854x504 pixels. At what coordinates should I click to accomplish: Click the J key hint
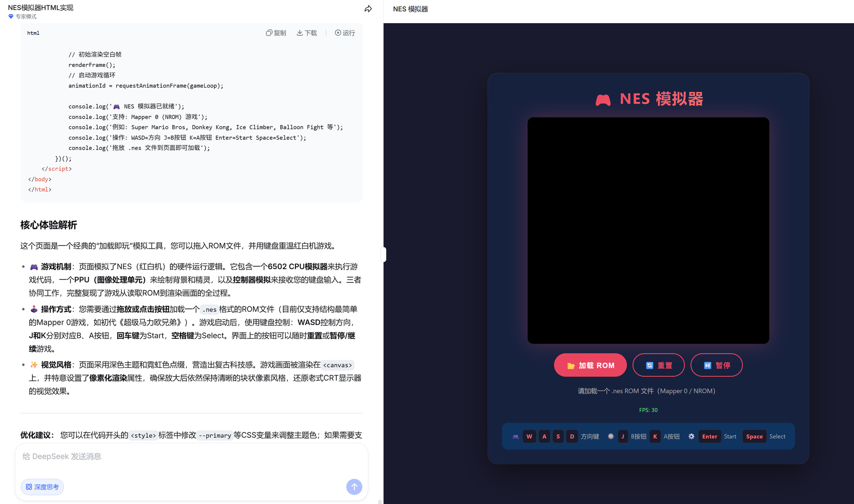pos(623,436)
